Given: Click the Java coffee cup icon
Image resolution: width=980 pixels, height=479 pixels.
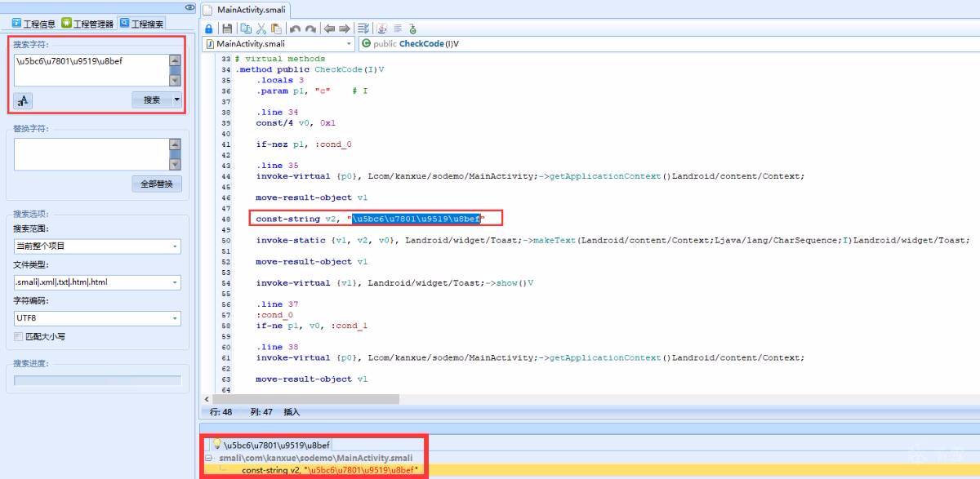Looking at the screenshot, I should coord(381,29).
